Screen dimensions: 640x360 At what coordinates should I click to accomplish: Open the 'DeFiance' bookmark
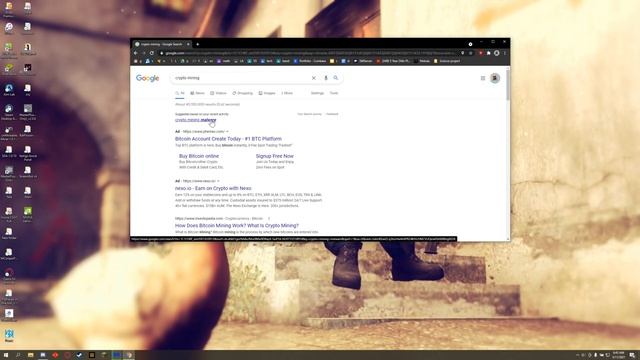click(363, 61)
